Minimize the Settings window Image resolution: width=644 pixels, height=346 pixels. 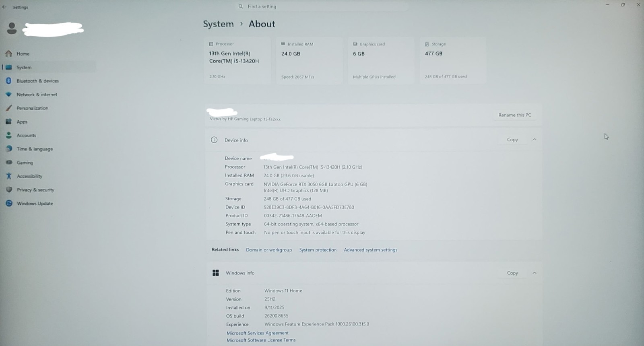[607, 4]
